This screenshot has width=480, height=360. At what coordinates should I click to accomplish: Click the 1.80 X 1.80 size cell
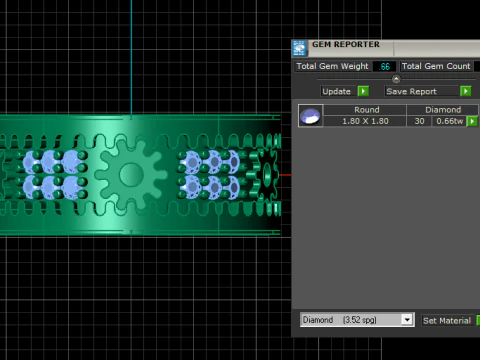[x=365, y=121]
